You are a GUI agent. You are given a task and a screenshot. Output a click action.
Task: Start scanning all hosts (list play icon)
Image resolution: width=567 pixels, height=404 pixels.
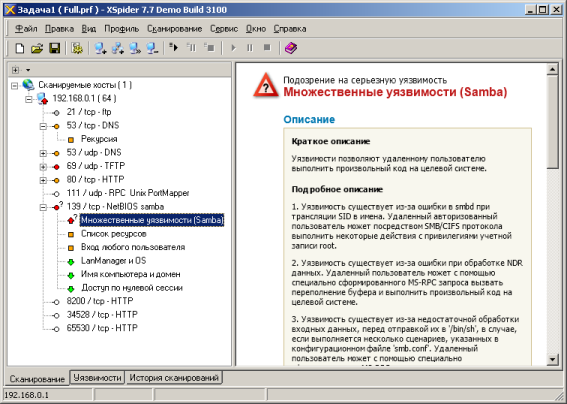174,47
